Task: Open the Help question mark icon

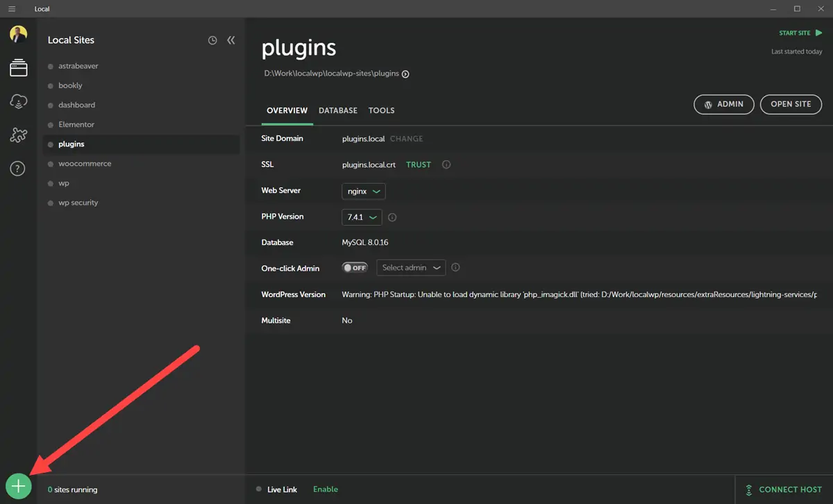Action: coord(18,169)
